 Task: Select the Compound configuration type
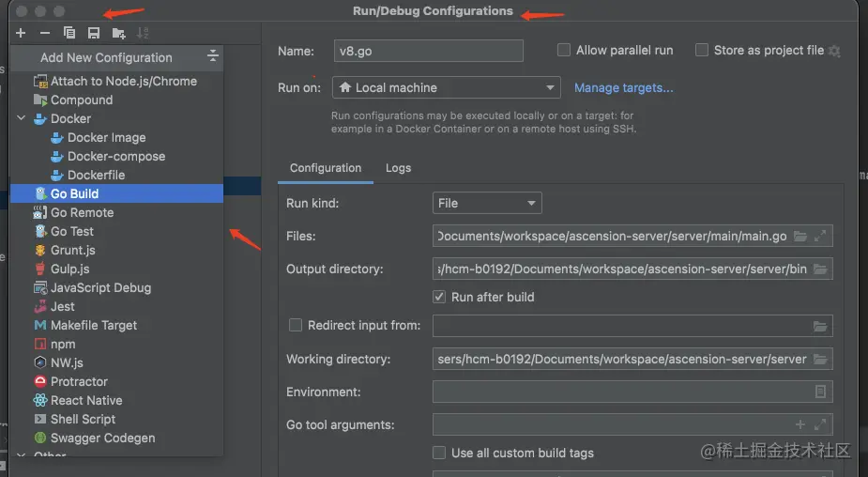tap(116, 100)
